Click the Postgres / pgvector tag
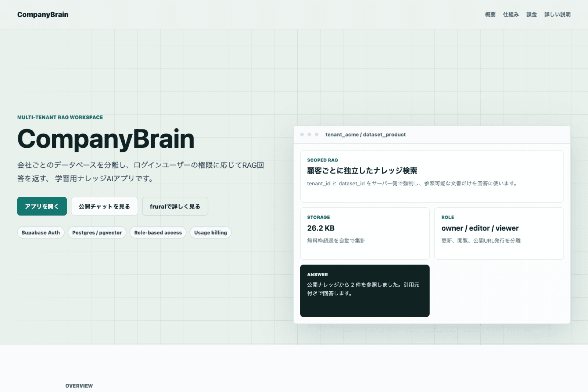This screenshot has height=392, width=588. pos(97,232)
